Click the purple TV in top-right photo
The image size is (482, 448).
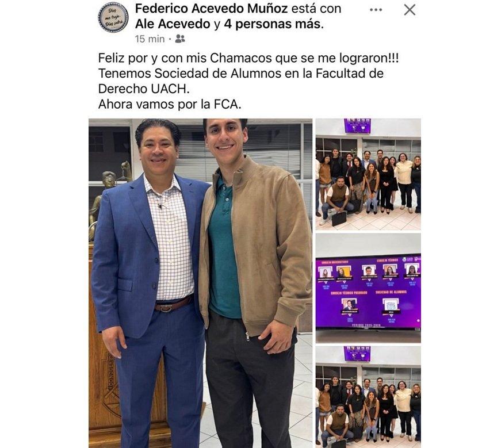357,126
